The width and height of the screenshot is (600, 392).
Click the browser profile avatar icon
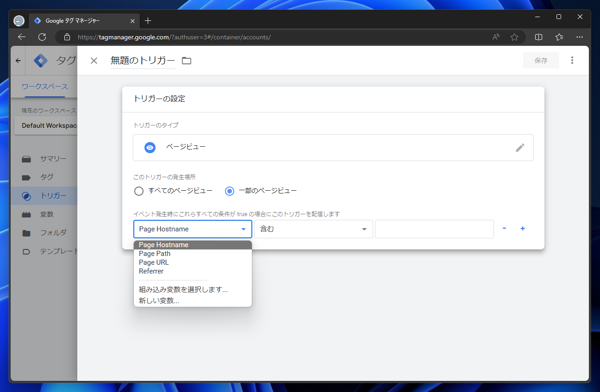[19, 21]
